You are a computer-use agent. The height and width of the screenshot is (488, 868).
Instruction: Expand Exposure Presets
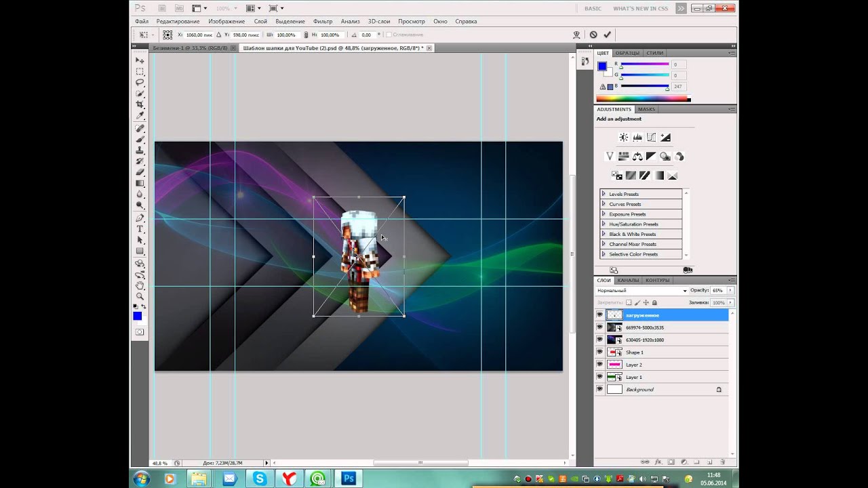[604, 214]
